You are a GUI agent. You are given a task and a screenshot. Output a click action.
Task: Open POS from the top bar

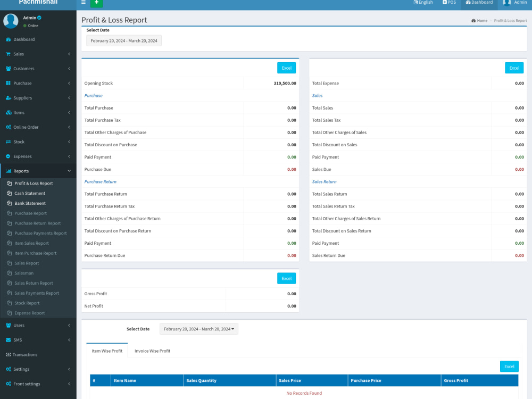tap(449, 2)
